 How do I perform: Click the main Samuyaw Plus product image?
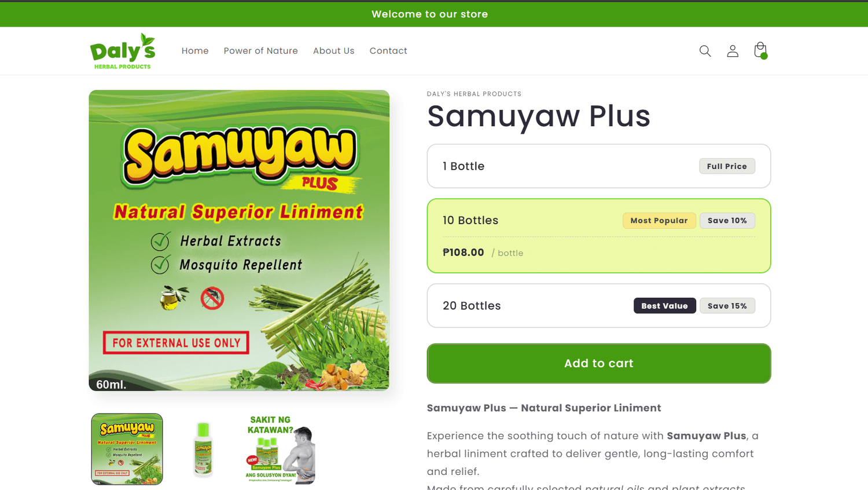coord(239,240)
